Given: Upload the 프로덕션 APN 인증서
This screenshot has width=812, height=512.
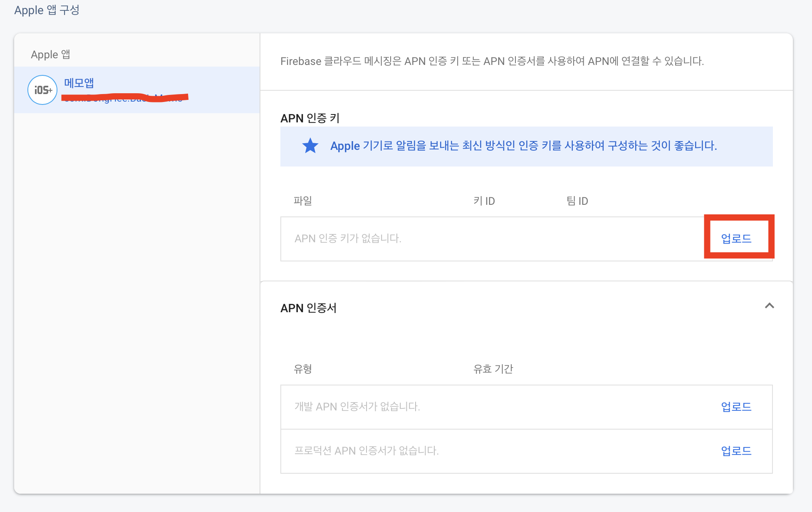Looking at the screenshot, I should click(736, 451).
